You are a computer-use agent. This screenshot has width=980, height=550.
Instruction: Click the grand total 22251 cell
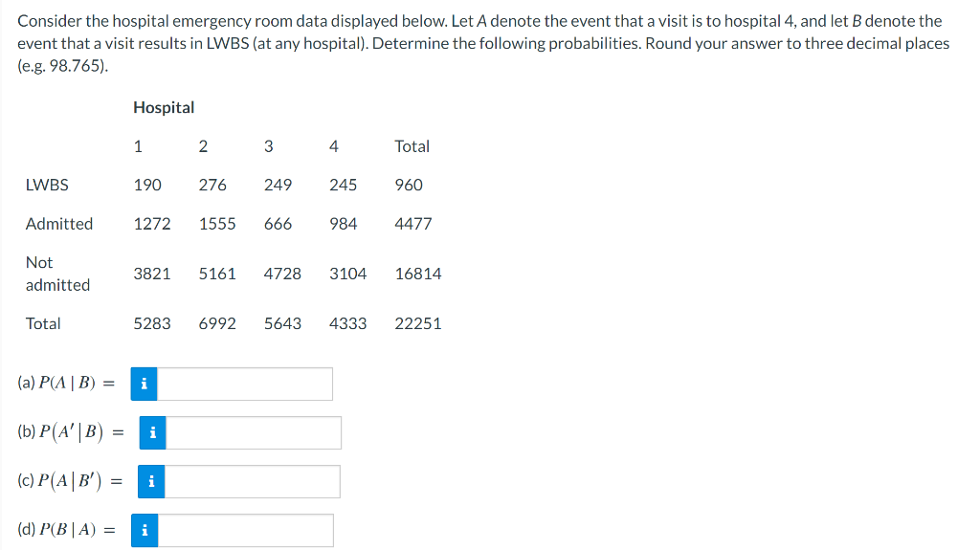(418, 323)
